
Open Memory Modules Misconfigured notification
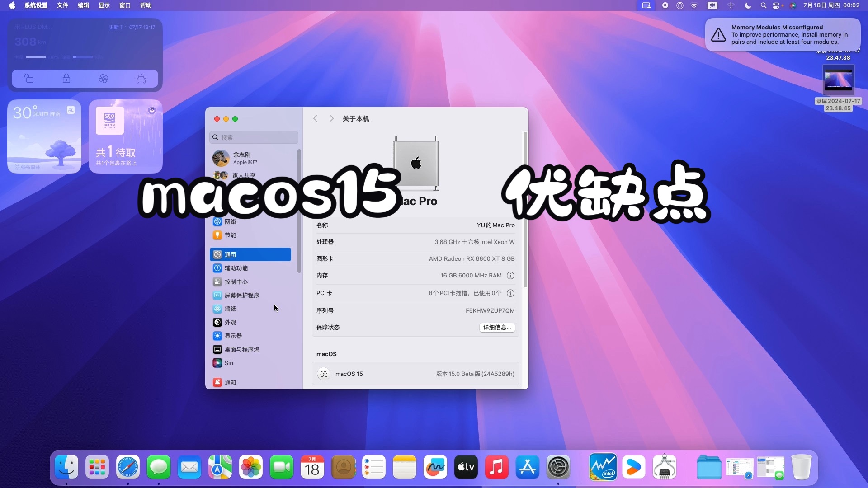point(783,35)
